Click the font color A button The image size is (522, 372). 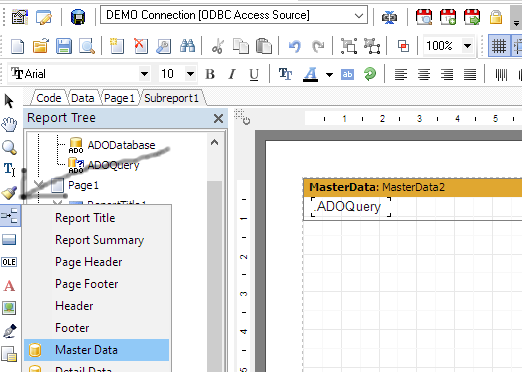(x=310, y=74)
